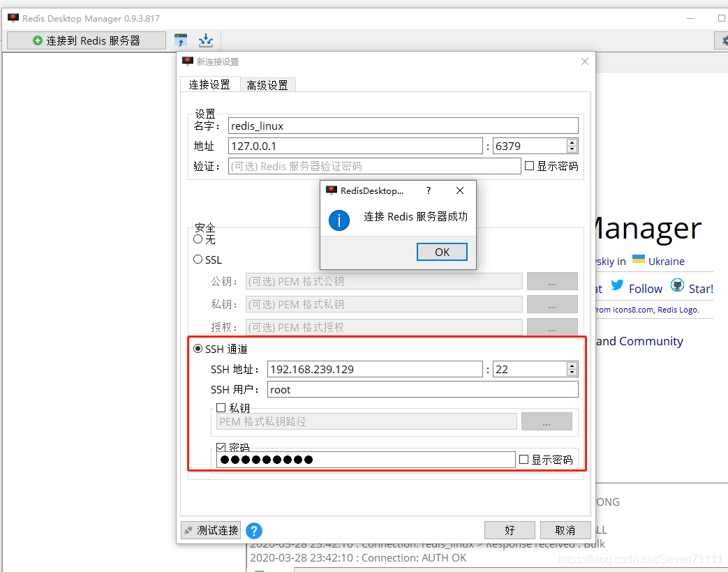Open the Star! link in main window
The image size is (728, 572).
pos(701,289)
